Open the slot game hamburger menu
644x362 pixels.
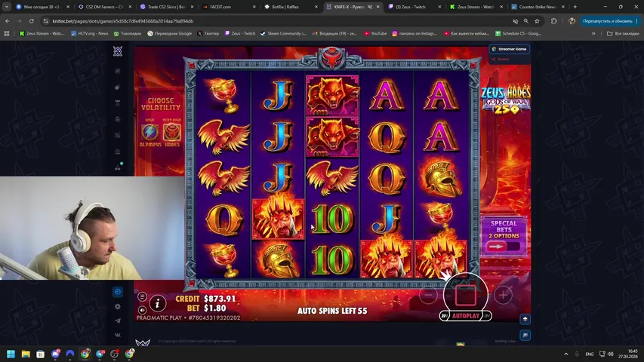[x=142, y=296]
